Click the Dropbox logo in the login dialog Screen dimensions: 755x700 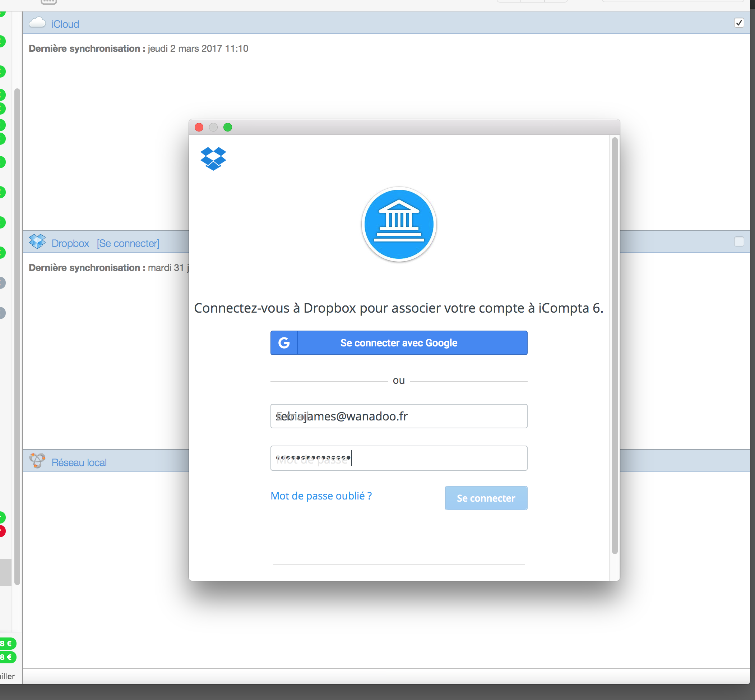(x=213, y=159)
